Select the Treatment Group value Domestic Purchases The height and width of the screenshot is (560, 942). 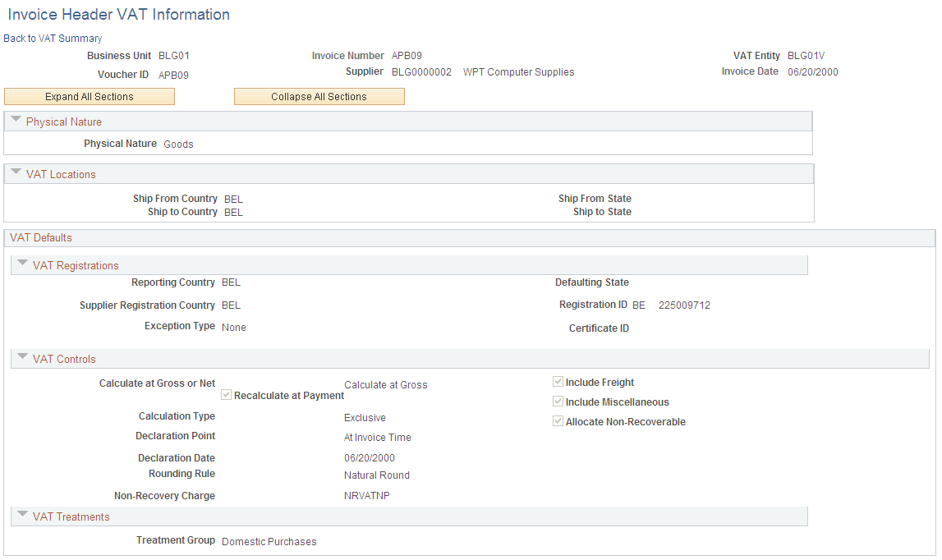coord(269,541)
